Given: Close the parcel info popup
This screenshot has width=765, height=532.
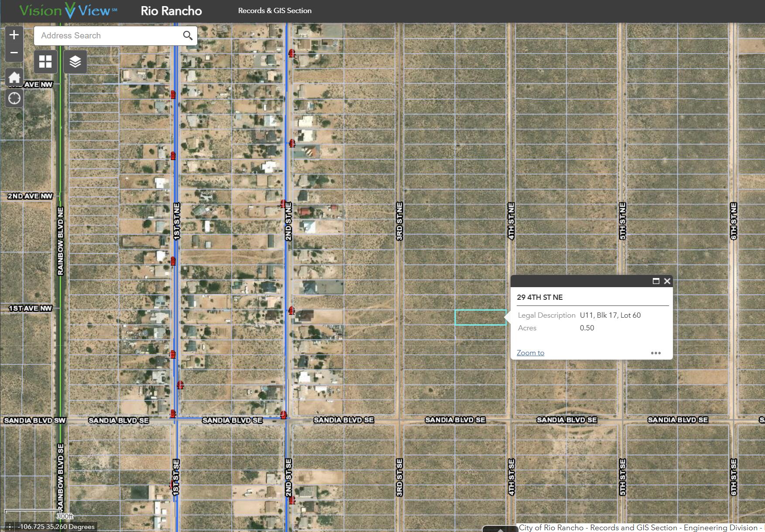Looking at the screenshot, I should click(667, 281).
